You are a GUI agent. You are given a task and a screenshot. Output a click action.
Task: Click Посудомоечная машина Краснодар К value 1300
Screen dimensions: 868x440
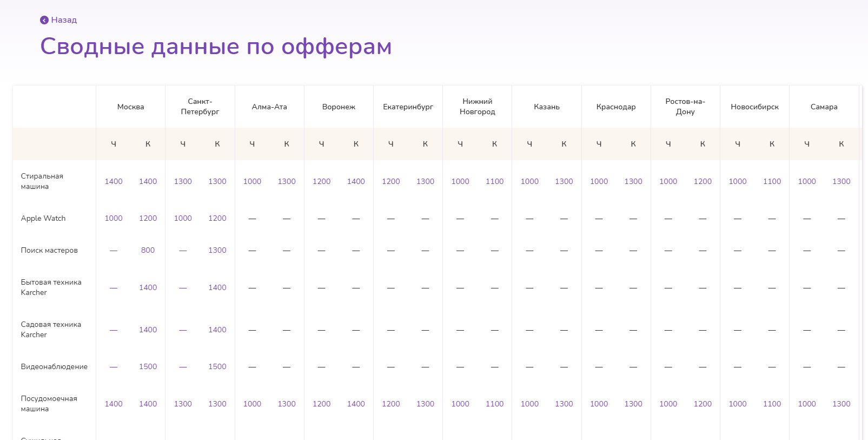[633, 404]
